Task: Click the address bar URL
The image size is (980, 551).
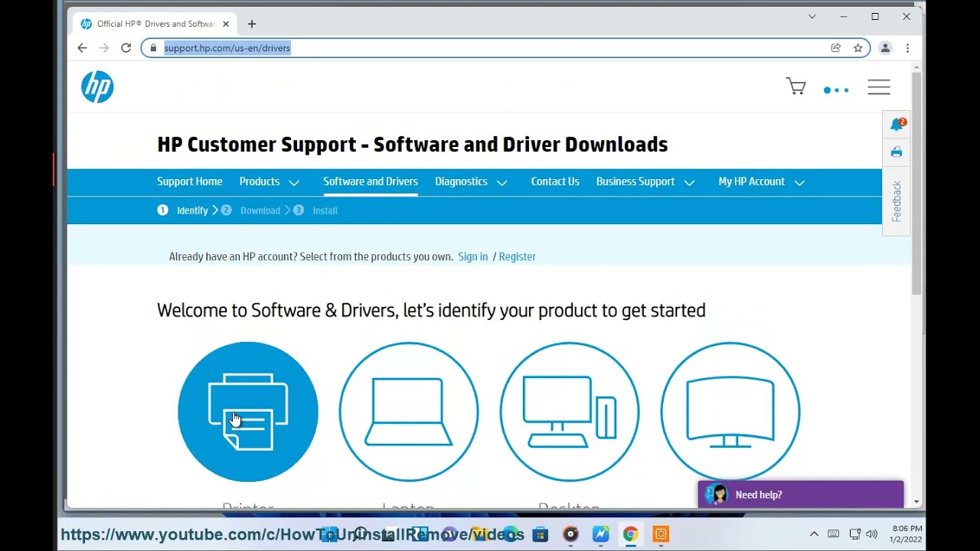Action: [227, 48]
